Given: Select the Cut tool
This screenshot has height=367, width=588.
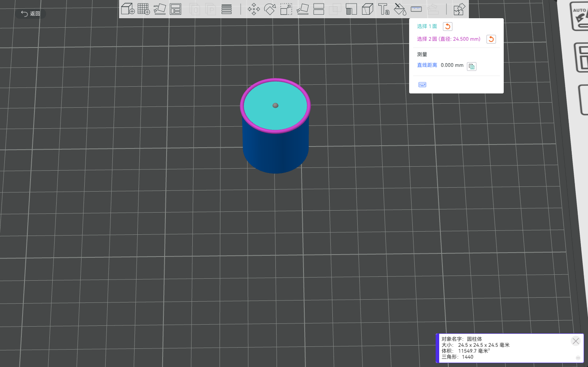Looking at the screenshot, I should [319, 9].
